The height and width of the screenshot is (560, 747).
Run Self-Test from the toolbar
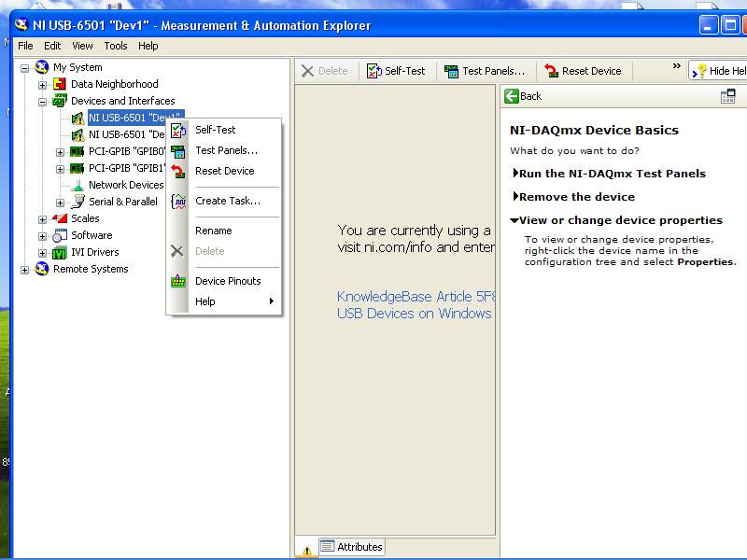click(395, 71)
